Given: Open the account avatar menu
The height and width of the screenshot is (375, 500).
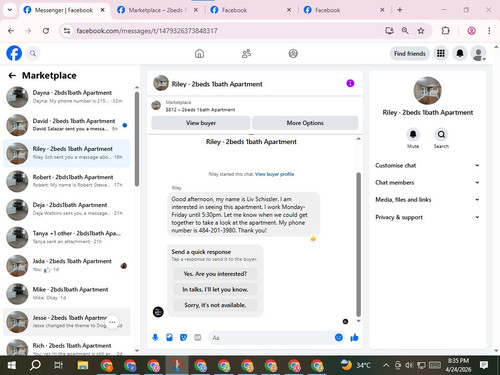Looking at the screenshot, I should [x=478, y=53].
